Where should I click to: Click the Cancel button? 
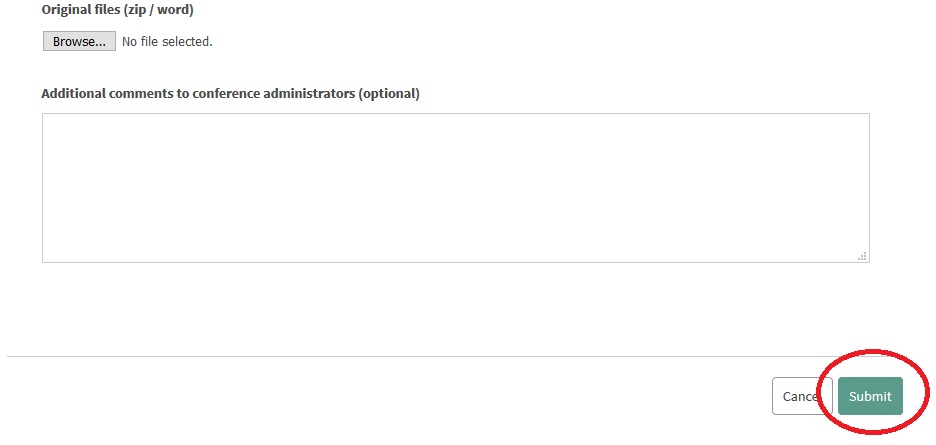click(x=802, y=396)
